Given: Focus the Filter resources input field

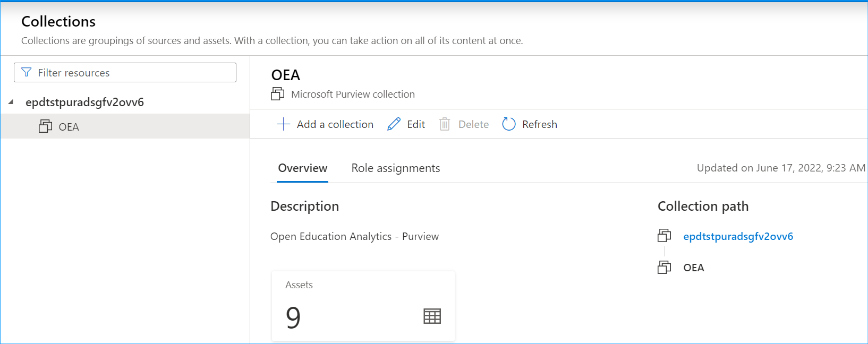Looking at the screenshot, I should (133, 73).
